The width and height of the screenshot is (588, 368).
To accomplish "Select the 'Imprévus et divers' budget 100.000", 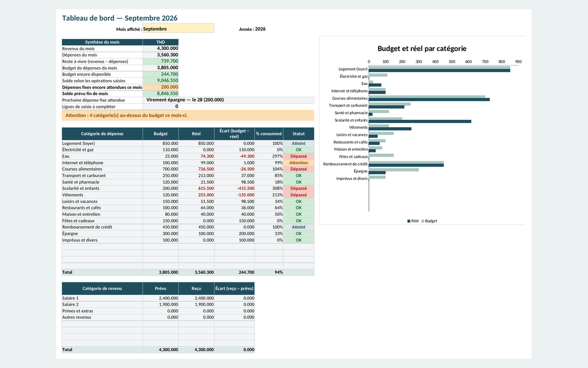I will coord(161,240).
